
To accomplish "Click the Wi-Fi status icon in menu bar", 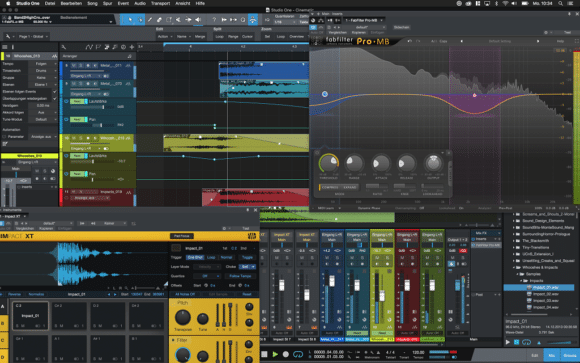I will 505,3.
